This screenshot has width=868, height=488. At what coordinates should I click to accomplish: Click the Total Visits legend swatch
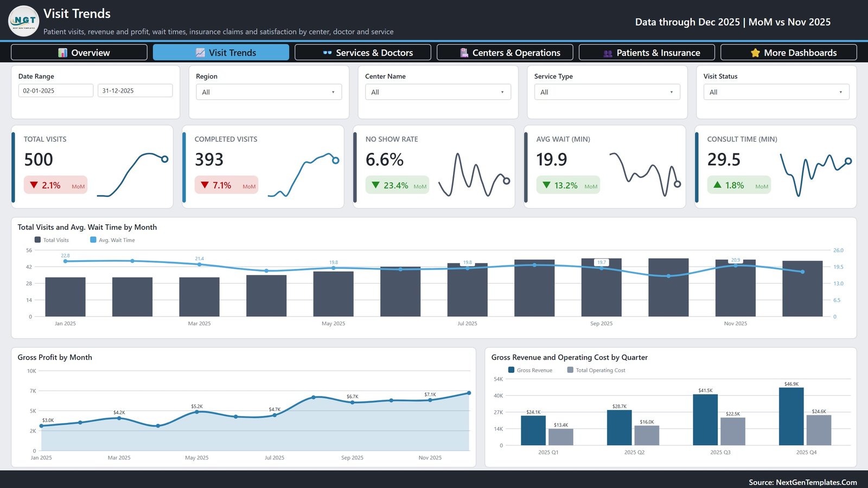(37, 240)
